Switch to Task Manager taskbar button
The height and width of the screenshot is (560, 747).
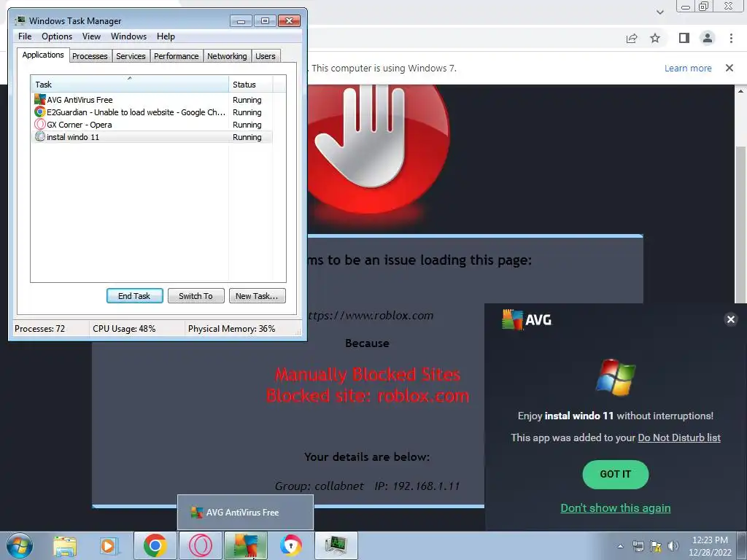[336, 545]
